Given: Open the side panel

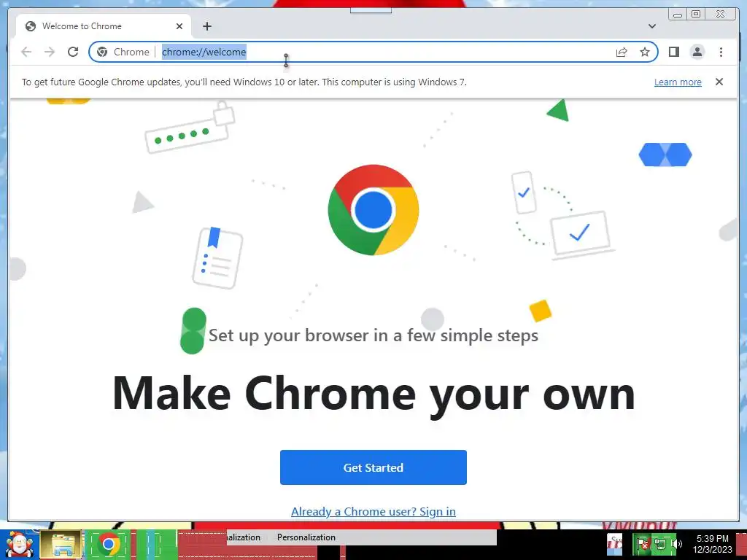Looking at the screenshot, I should pos(673,52).
